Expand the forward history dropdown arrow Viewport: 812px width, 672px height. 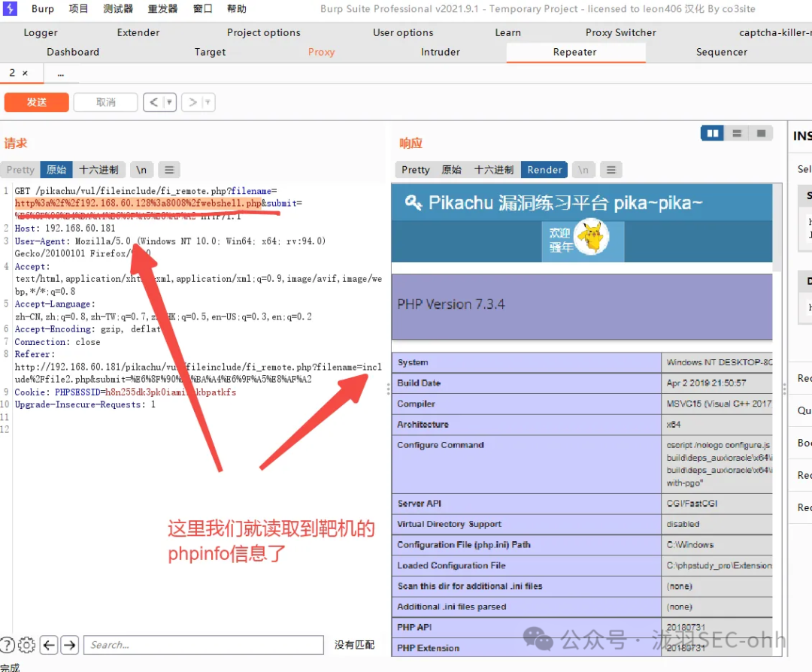[x=208, y=102]
